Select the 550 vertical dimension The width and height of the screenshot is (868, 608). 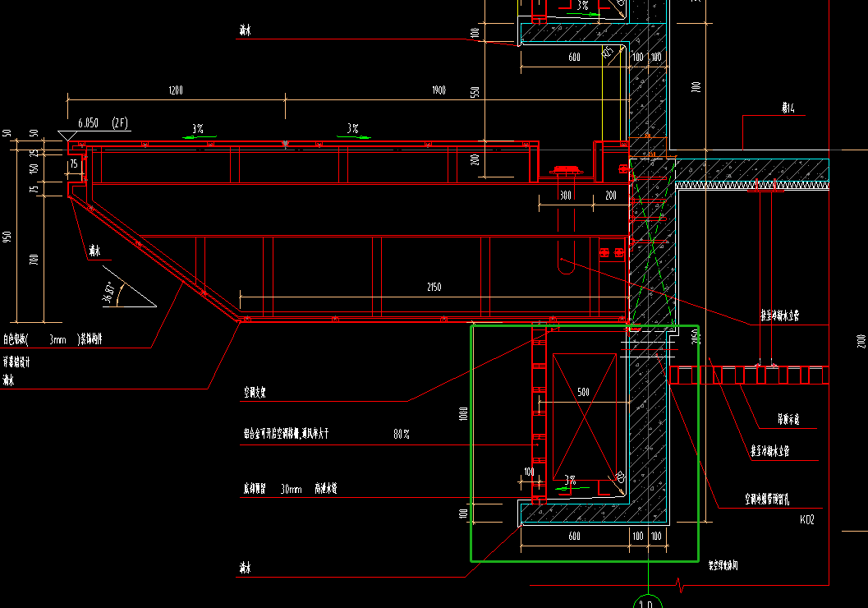coord(475,93)
